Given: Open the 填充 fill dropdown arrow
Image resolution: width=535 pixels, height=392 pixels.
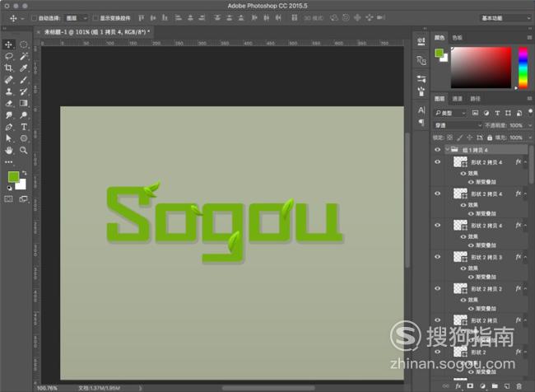Looking at the screenshot, I should [x=530, y=138].
